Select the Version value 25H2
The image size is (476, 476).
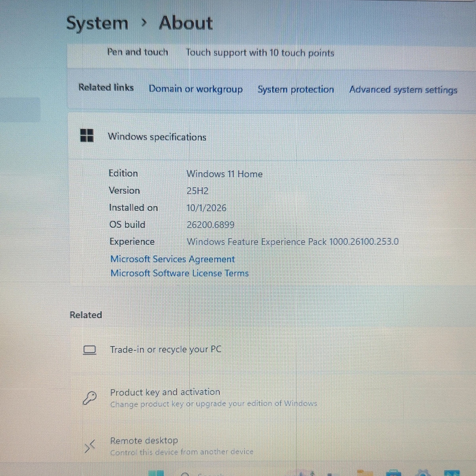(198, 191)
